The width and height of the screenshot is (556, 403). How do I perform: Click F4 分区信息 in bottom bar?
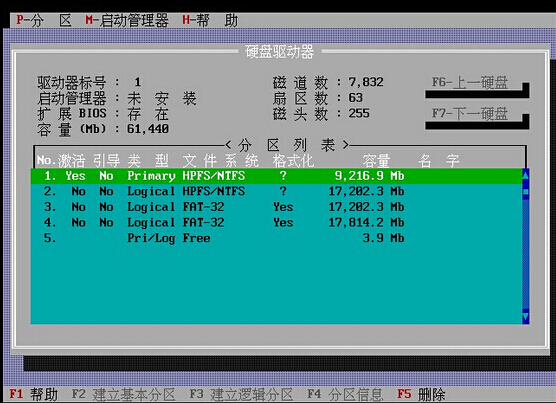[x=345, y=394]
